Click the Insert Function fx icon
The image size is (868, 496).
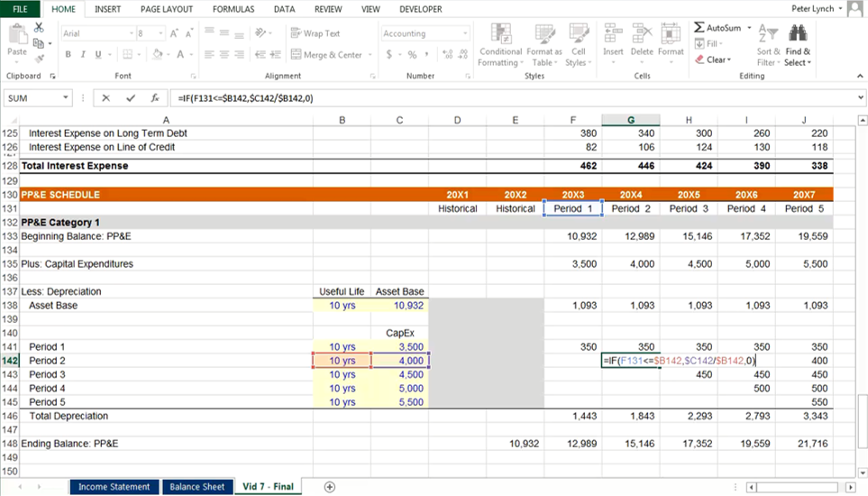pyautogui.click(x=155, y=98)
